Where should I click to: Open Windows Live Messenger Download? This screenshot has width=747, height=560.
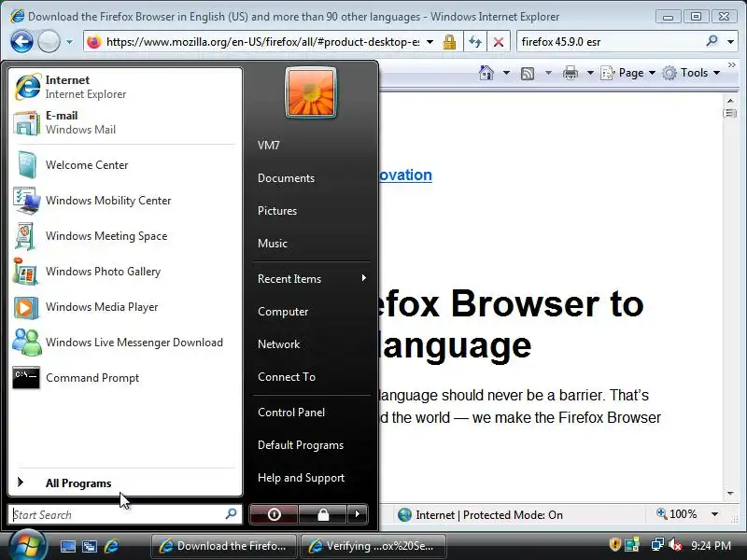(125, 343)
